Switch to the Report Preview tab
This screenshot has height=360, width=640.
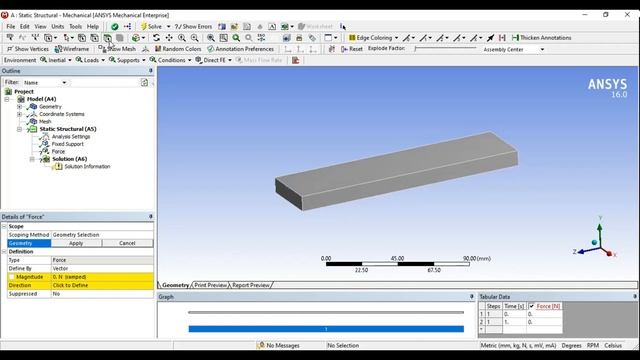pos(251,285)
